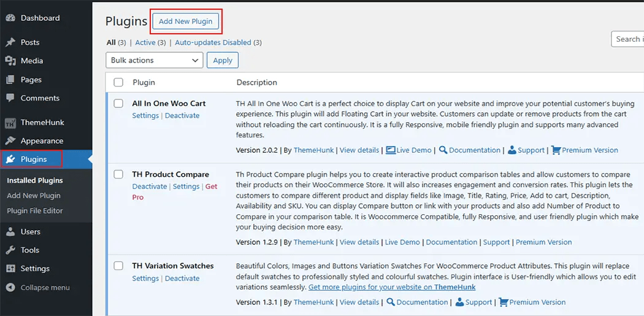This screenshot has width=644, height=316.
Task: Click the Plugins plug icon
Action: (x=10, y=160)
